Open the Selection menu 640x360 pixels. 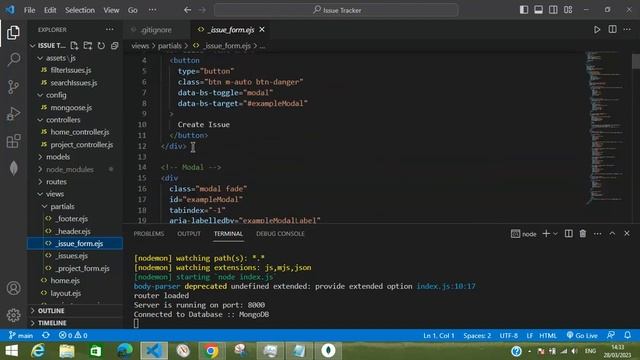[80, 10]
